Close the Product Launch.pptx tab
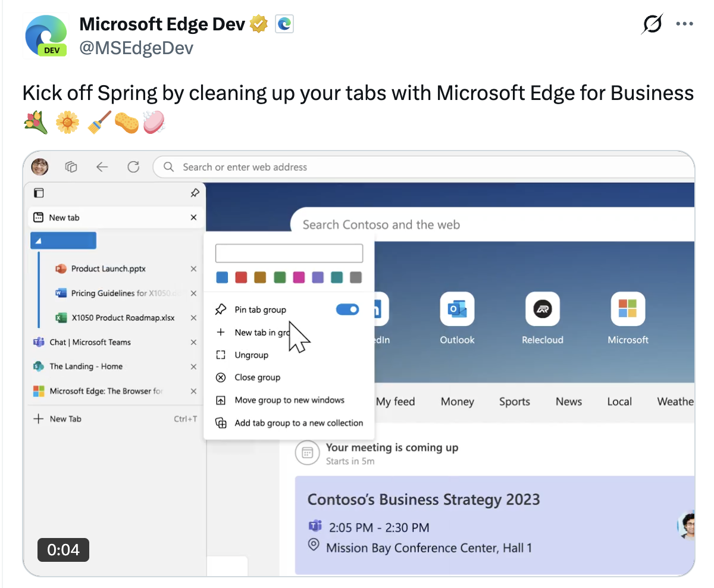This screenshot has height=588, width=714. 193,269
